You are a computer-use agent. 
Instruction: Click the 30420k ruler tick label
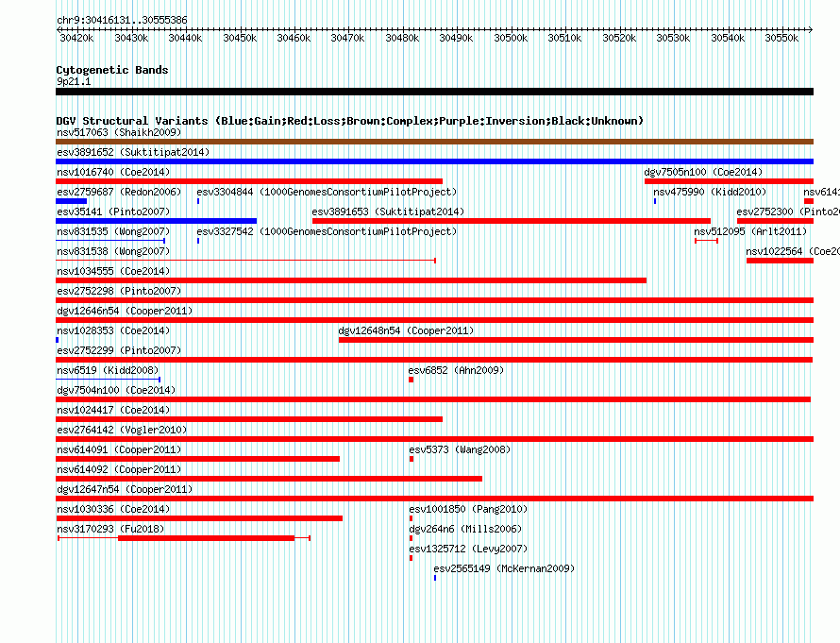76,38
